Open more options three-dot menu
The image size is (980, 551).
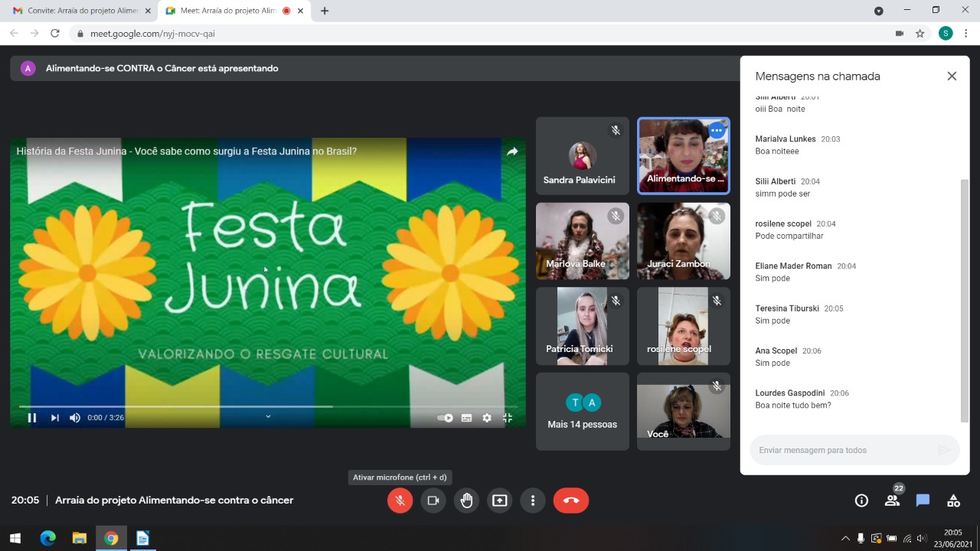[533, 500]
